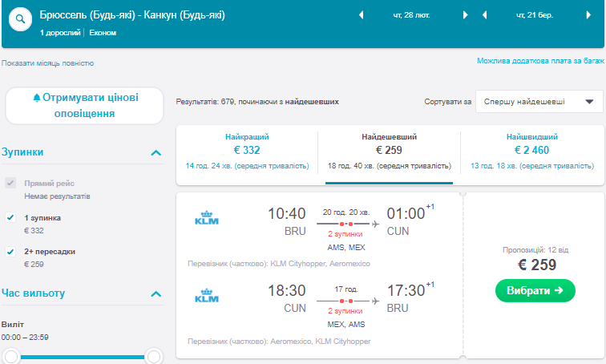This screenshot has height=364, width=606.
Task: Click KLM logo of return flight
Action: coord(208,297)
